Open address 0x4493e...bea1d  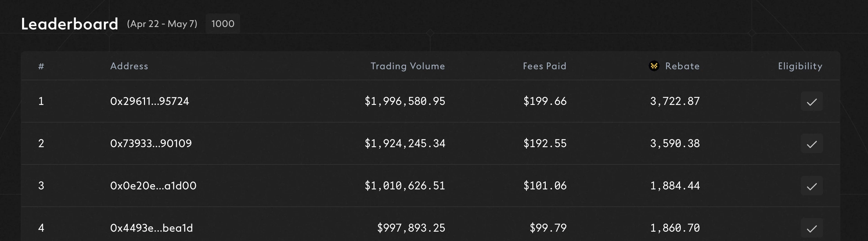click(152, 228)
